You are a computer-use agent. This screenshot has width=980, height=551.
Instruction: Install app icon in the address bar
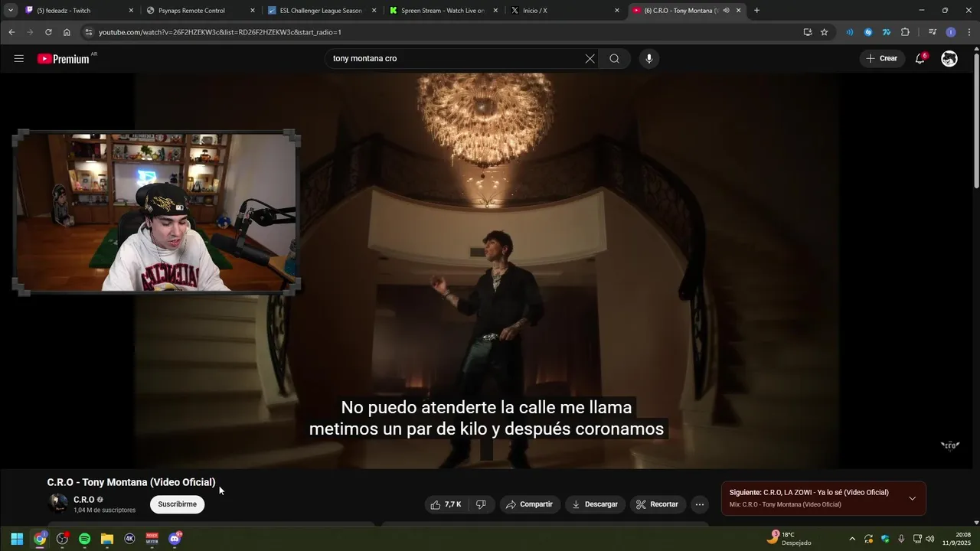[808, 32]
